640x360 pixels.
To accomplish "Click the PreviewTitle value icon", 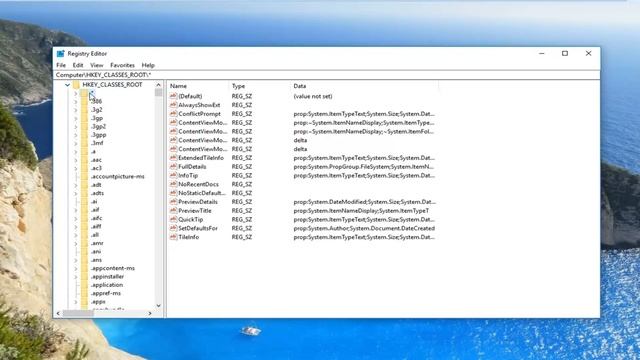I will [x=173, y=211].
